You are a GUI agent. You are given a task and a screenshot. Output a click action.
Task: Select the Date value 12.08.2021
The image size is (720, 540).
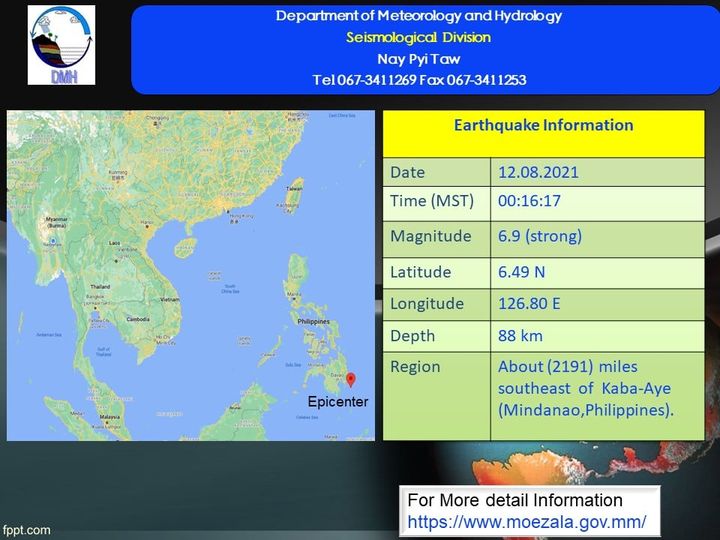(x=538, y=172)
